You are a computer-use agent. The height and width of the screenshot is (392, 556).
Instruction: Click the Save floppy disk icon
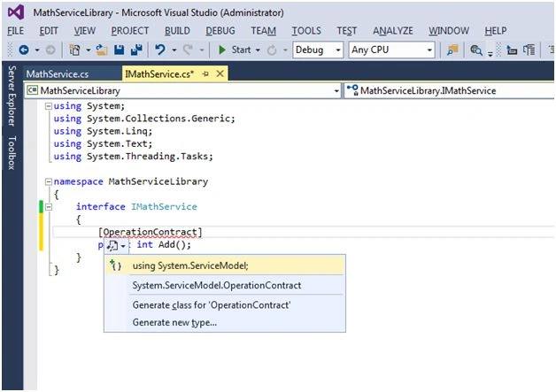pyautogui.click(x=120, y=50)
